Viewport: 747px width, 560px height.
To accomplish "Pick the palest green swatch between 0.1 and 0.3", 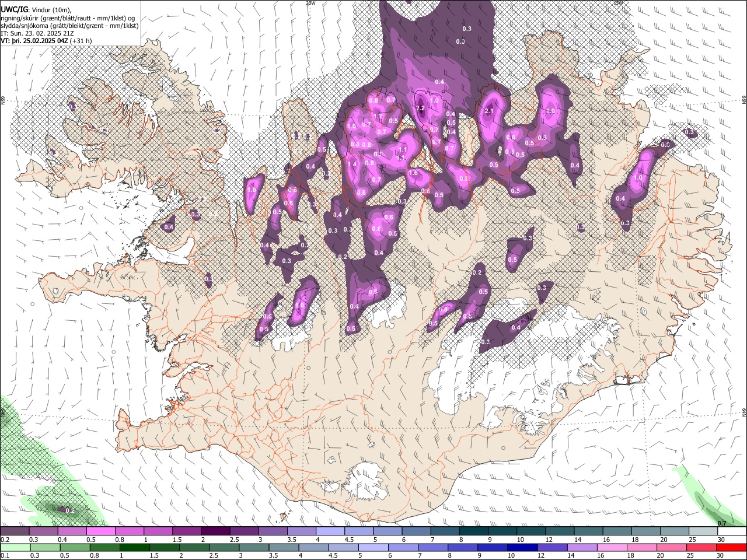I will (15, 548).
